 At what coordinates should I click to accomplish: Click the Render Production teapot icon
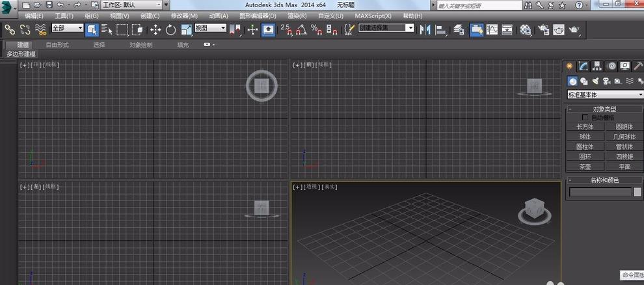574,29
